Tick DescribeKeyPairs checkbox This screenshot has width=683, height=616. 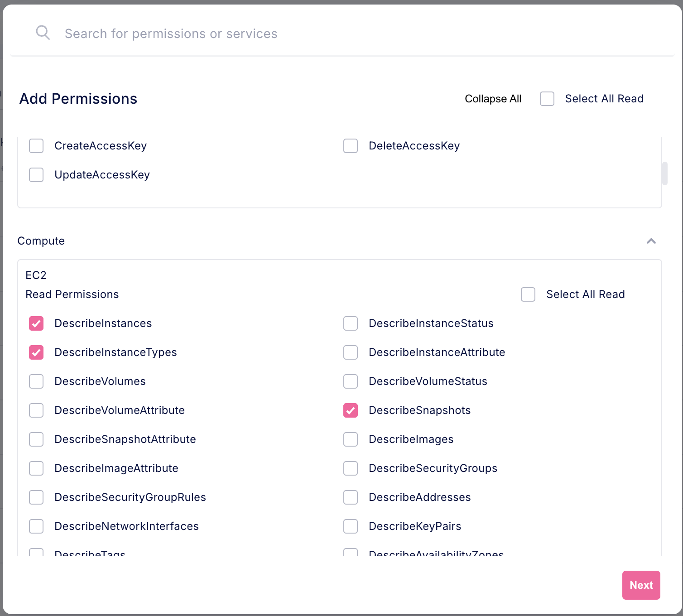[351, 526]
